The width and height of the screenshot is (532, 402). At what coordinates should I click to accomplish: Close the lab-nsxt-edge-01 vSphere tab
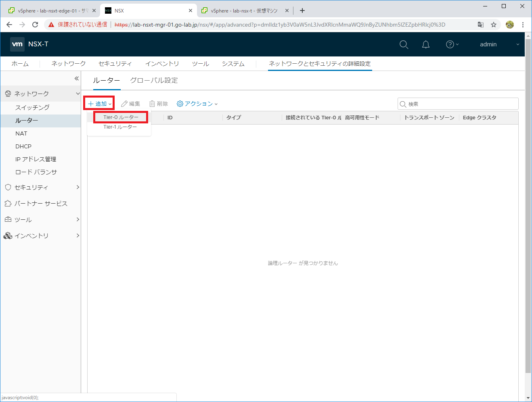click(x=94, y=10)
